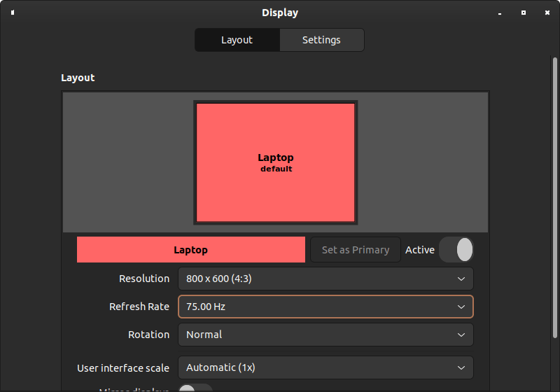Open User interface scale Automatic dropdown
The height and width of the screenshot is (392, 560).
point(325,367)
